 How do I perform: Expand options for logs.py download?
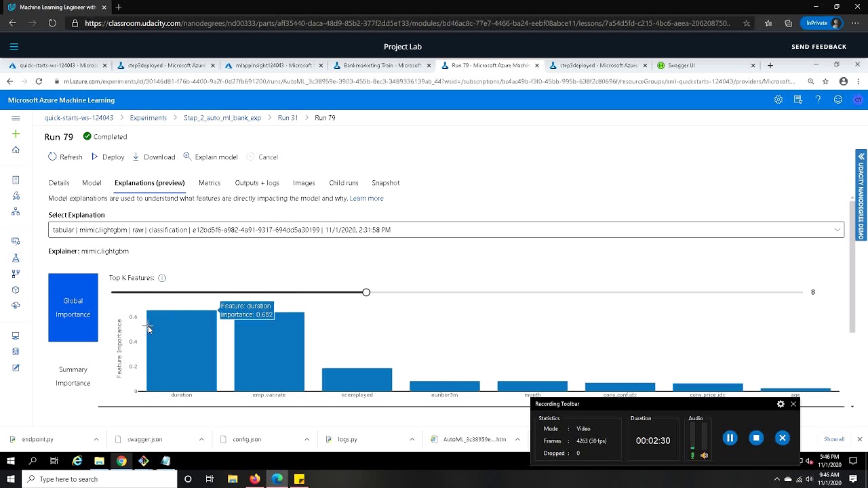pyautogui.click(x=412, y=439)
